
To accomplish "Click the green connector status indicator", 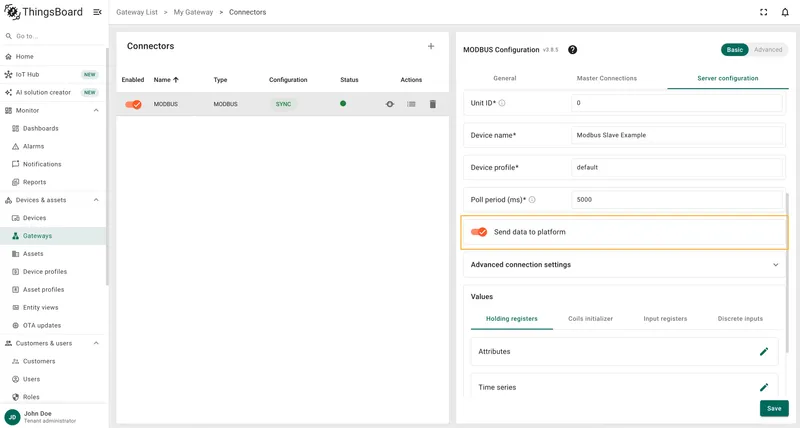I will click(343, 104).
